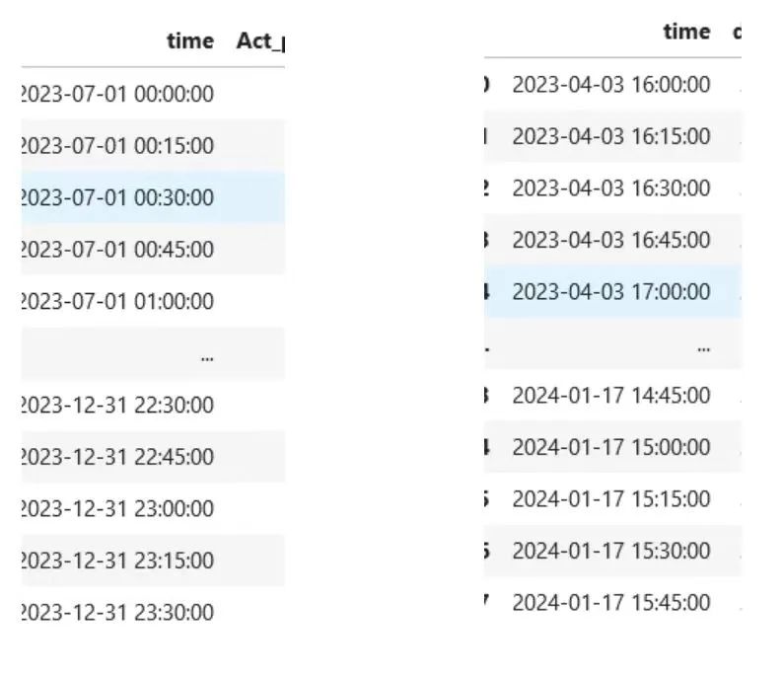
Task: Select the 2023-12-31 23:00:00 row
Action: (x=153, y=508)
